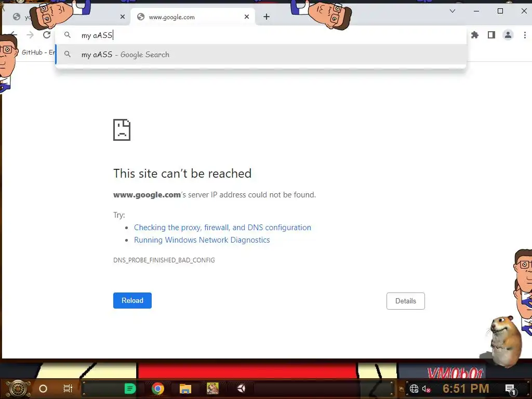Screen dimensions: 532x399
Task: Expand the tab search chevron
Action: [453, 11]
